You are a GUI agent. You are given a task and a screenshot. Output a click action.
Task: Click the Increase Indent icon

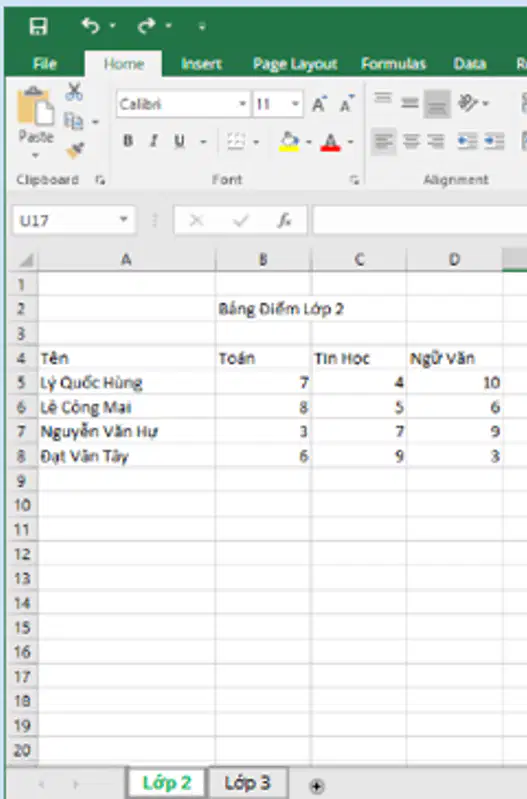[x=494, y=141]
